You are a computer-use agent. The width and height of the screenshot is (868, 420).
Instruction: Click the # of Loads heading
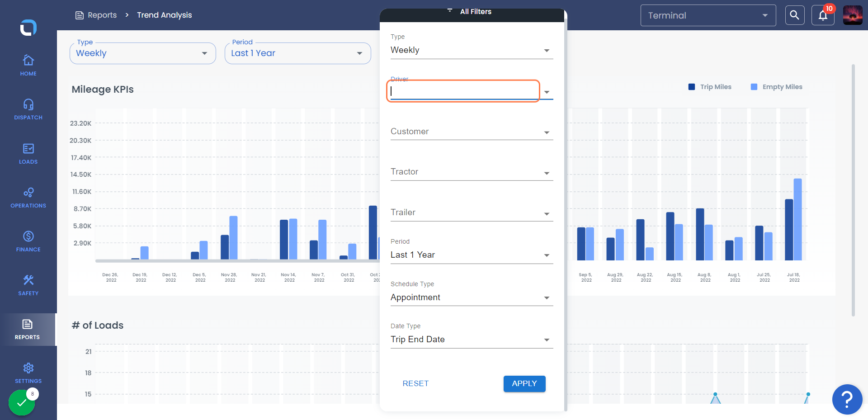pyautogui.click(x=98, y=326)
